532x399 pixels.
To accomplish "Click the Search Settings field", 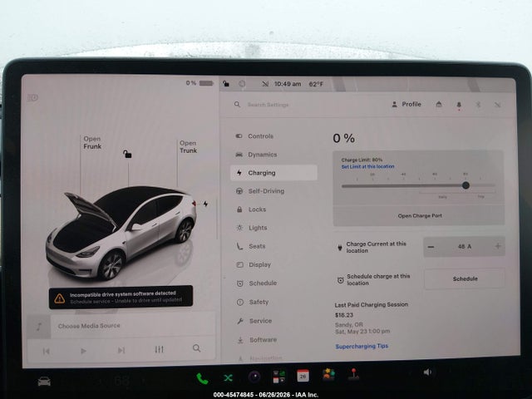I will point(268,105).
